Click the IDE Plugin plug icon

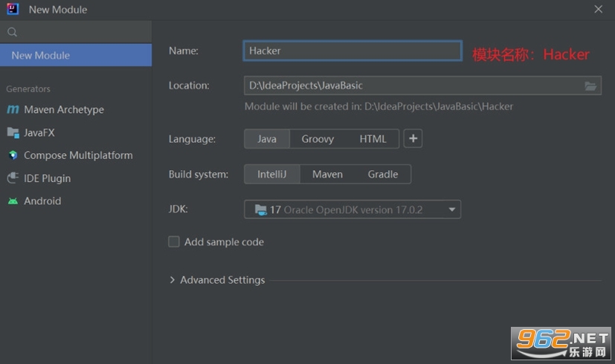point(13,178)
